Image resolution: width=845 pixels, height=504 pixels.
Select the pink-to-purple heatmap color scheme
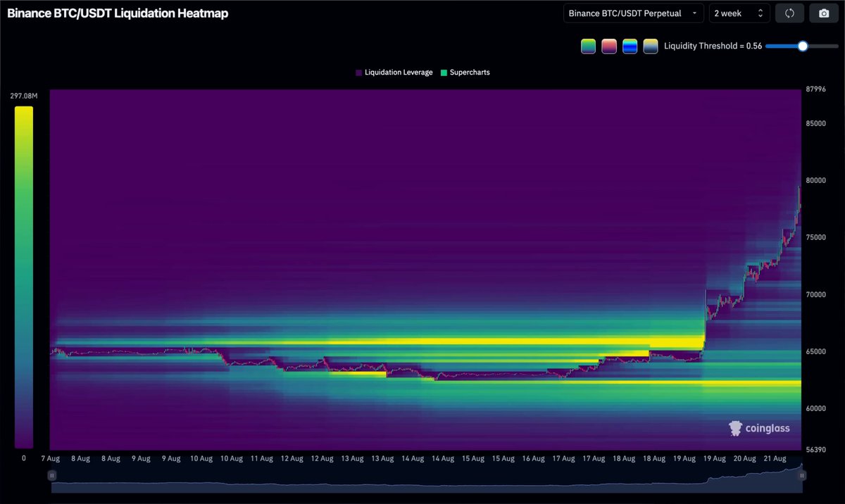[x=609, y=46]
